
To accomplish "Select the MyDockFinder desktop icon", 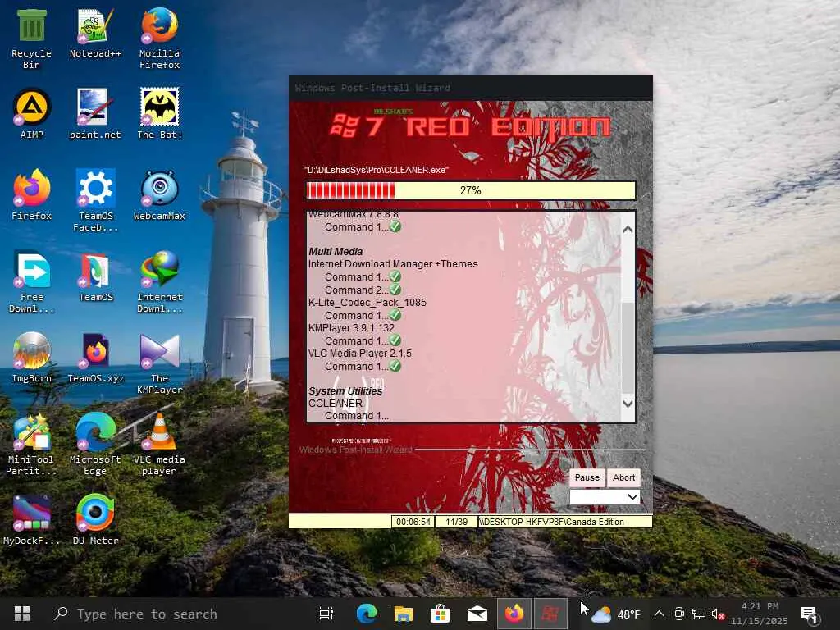I will point(32,520).
